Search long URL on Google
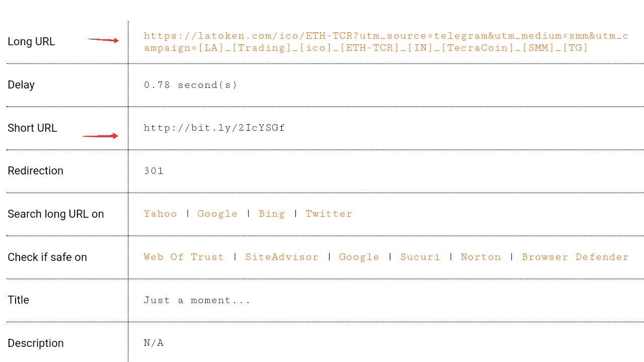 pos(217,214)
